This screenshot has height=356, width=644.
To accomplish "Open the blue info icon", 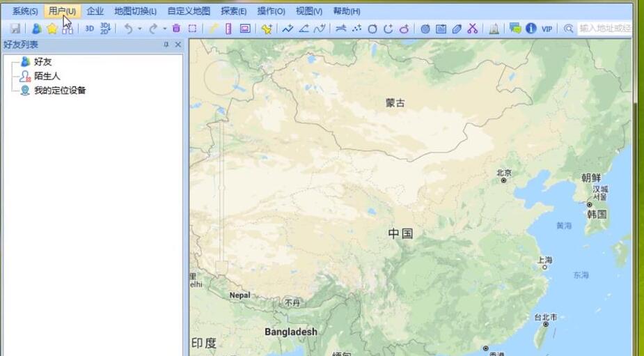I will (x=531, y=29).
